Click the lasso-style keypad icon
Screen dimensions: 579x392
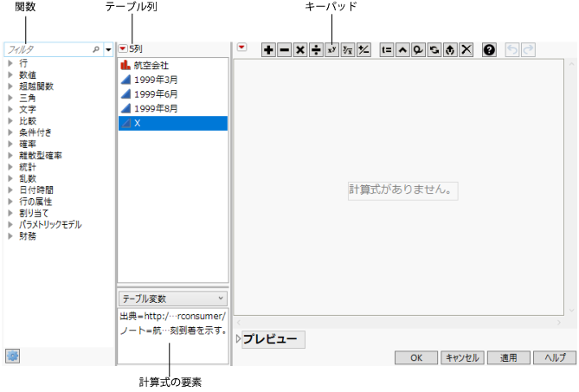[419, 50]
